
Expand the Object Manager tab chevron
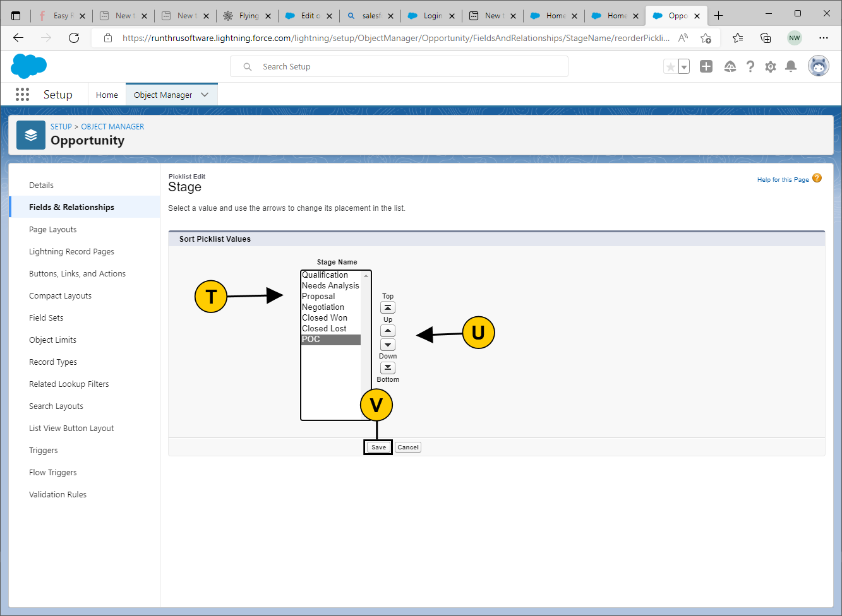[x=205, y=95]
